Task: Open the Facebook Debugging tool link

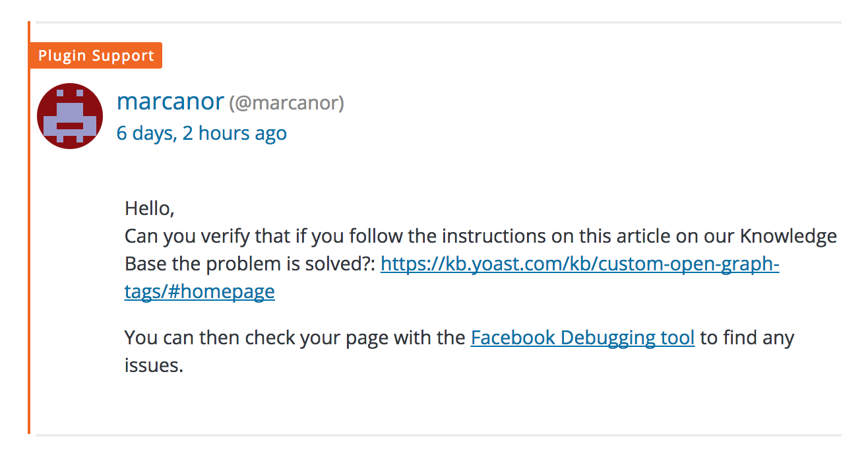Action: (582, 338)
